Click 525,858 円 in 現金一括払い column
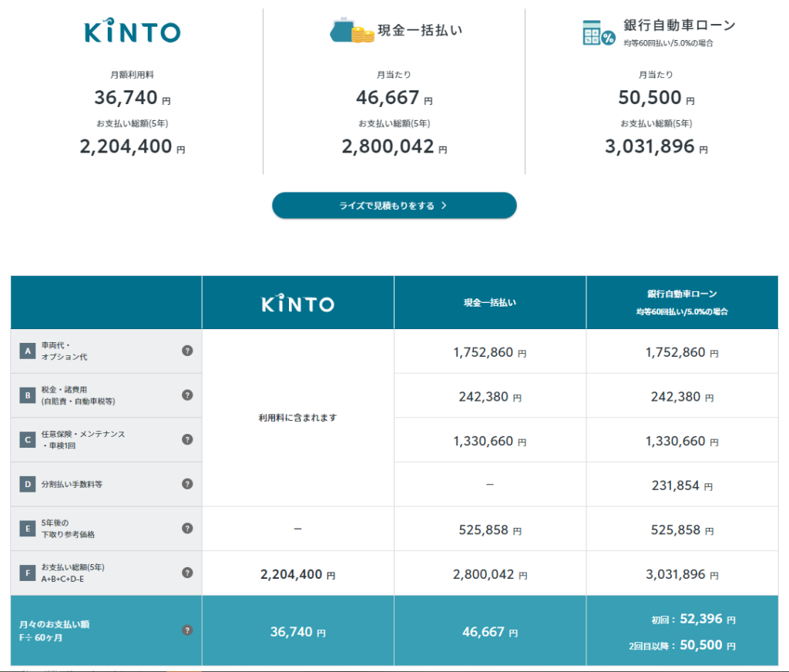 pos(490,529)
